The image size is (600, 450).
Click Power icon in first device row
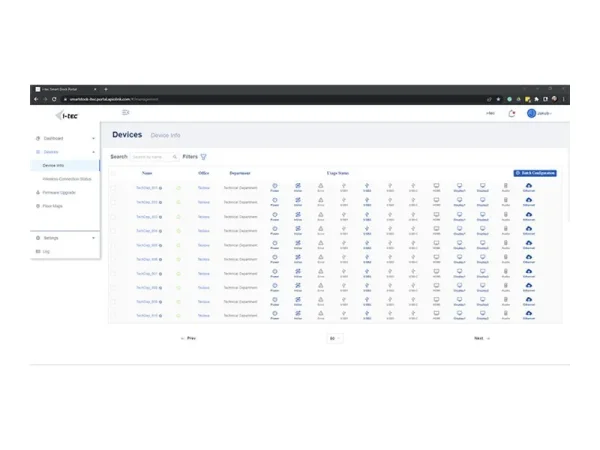click(275, 185)
